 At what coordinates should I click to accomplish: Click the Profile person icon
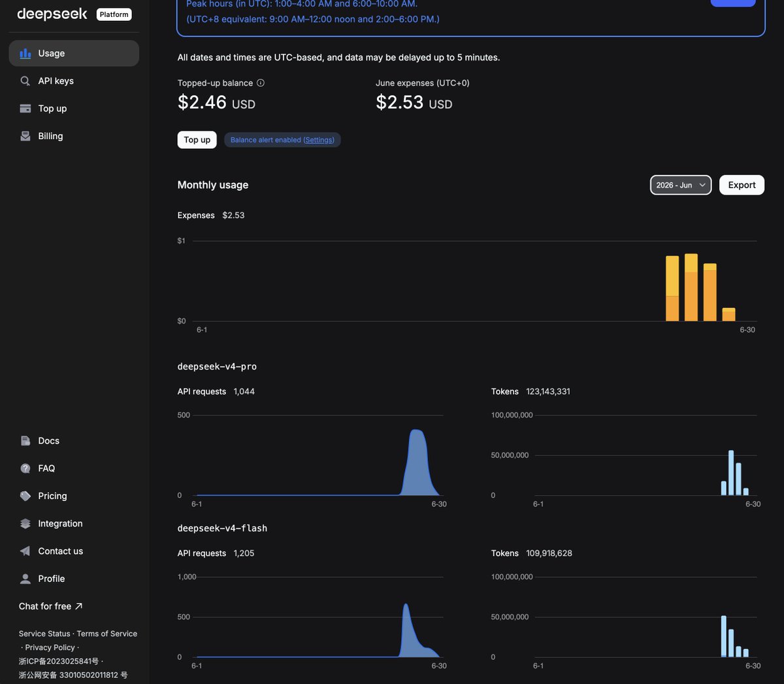click(25, 579)
